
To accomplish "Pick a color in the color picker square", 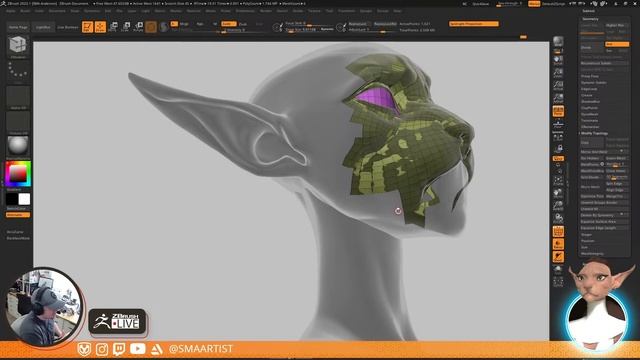I will [18, 174].
